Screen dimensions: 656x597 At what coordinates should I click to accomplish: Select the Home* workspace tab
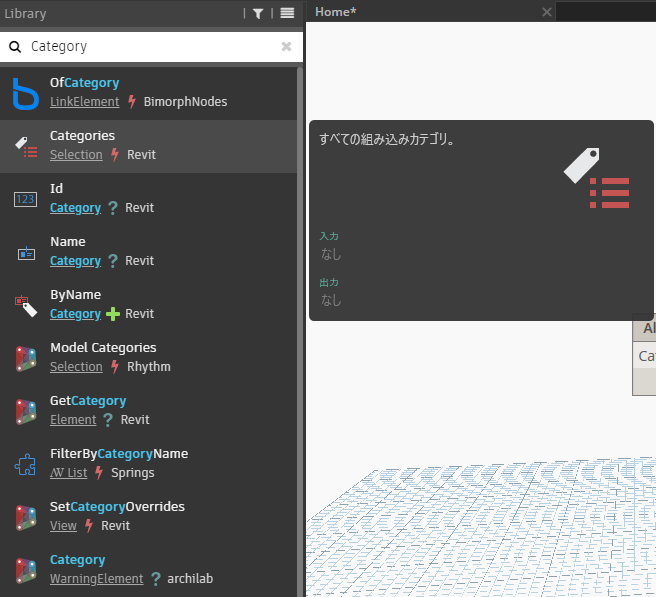(336, 12)
